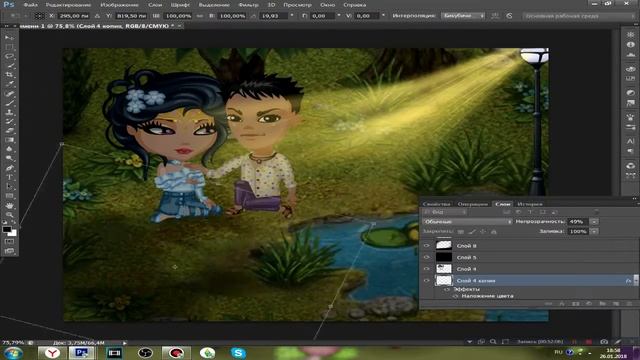
Task: Select the Rectangular Marquee tool
Action: click(x=9, y=47)
